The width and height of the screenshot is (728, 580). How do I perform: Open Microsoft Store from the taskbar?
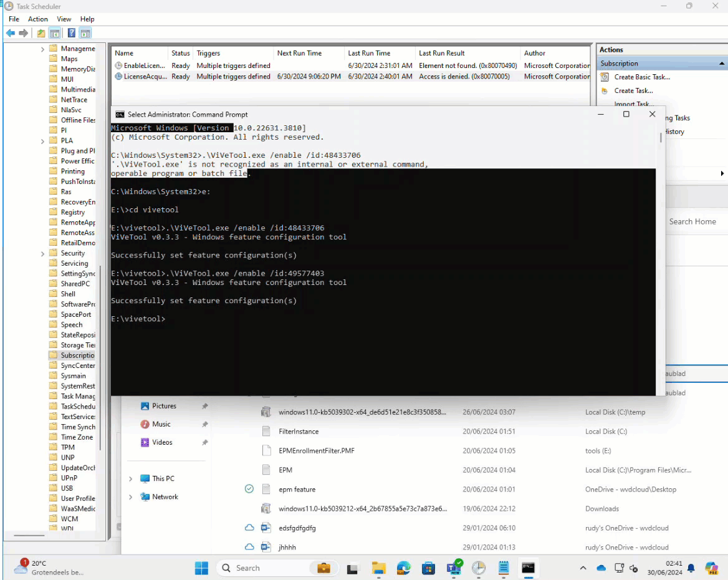tap(429, 568)
